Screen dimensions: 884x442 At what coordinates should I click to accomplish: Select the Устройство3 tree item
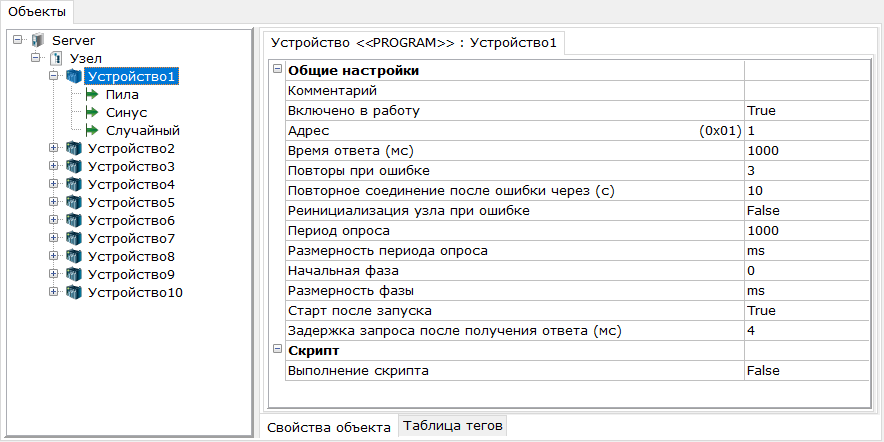(x=131, y=166)
